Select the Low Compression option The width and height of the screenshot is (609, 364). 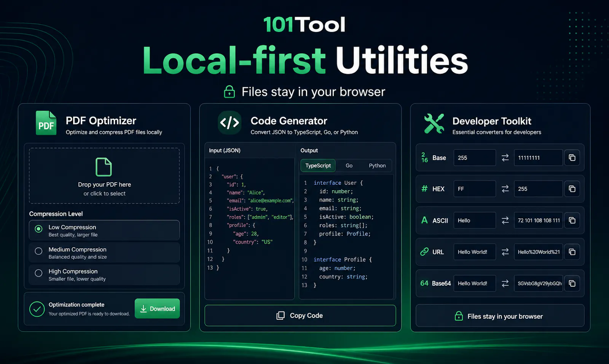[x=104, y=230]
